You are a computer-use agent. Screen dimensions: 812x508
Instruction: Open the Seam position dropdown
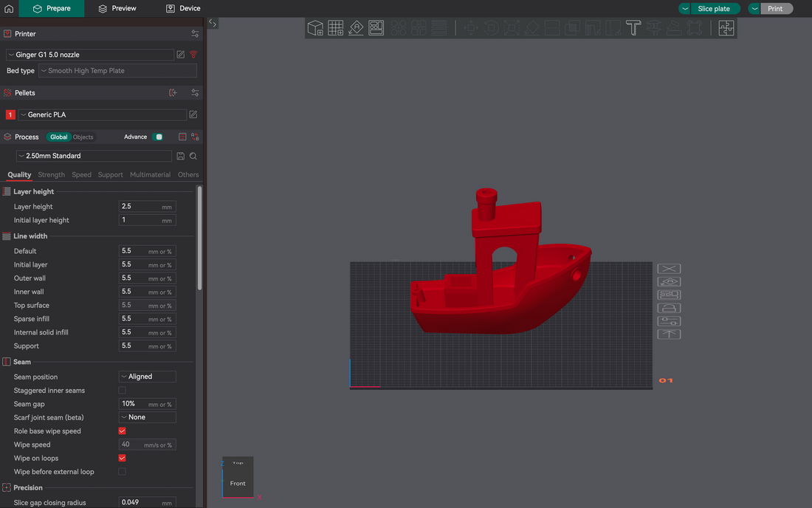[x=147, y=377]
